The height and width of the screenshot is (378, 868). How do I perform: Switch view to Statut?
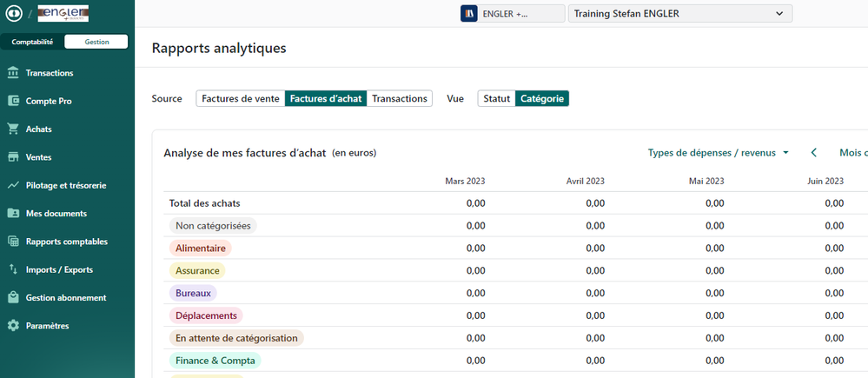click(x=496, y=99)
